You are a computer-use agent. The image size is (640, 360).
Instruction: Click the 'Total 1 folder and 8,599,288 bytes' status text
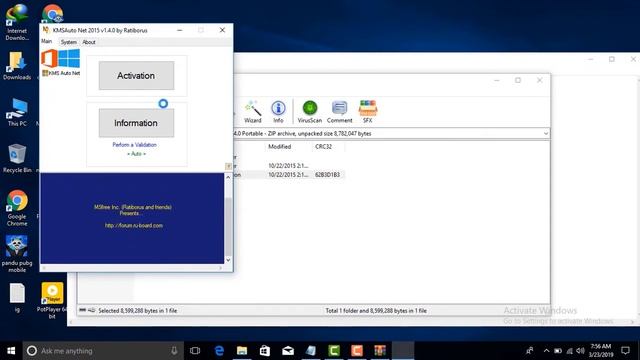click(x=376, y=311)
